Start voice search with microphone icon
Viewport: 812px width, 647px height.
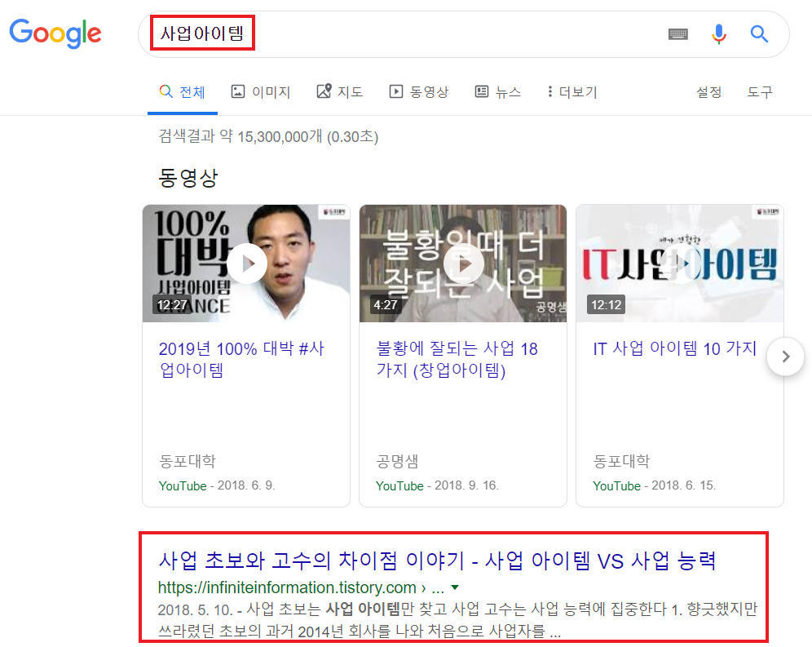click(718, 34)
